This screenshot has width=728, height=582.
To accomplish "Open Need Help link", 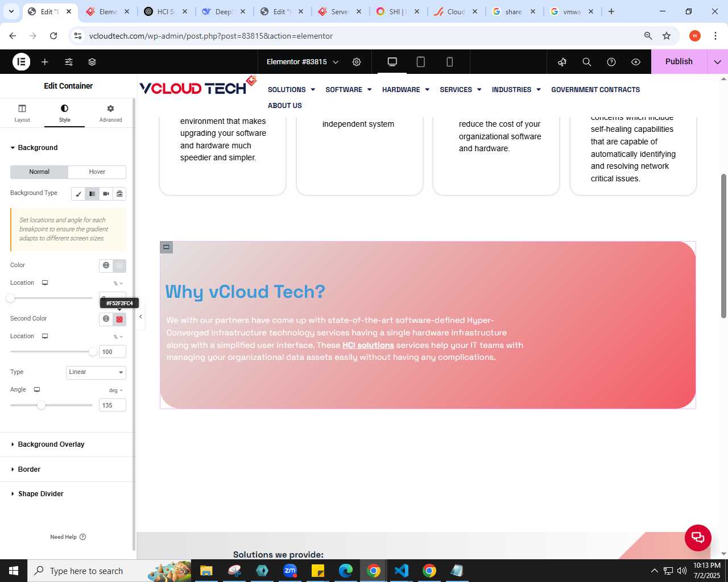I will pyautogui.click(x=68, y=537).
